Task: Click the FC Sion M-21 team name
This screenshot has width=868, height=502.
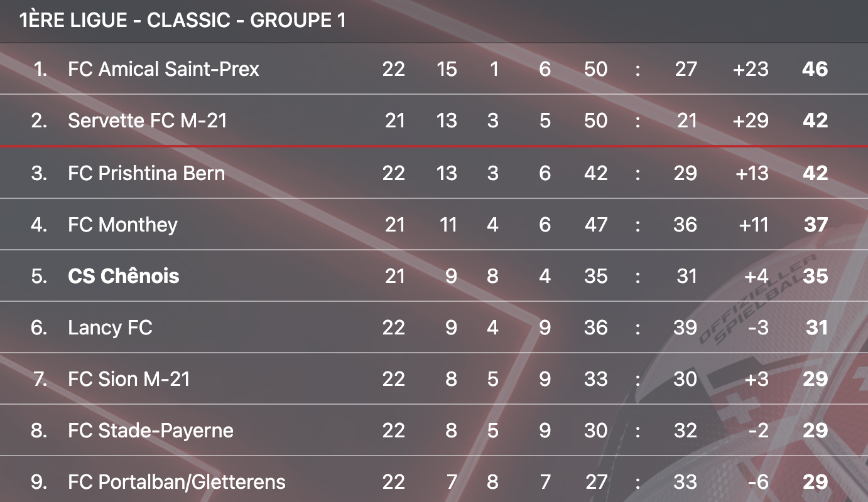Action: pos(129,379)
